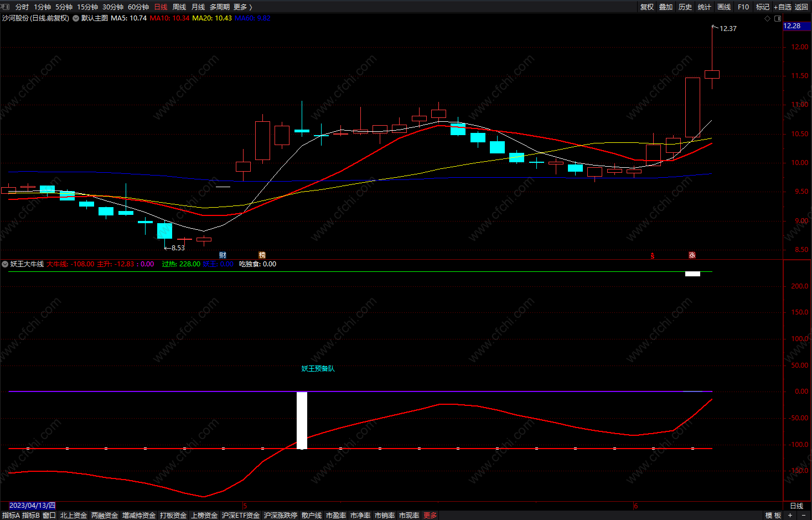
Task: Open 历史 history
Action: pyautogui.click(x=685, y=7)
